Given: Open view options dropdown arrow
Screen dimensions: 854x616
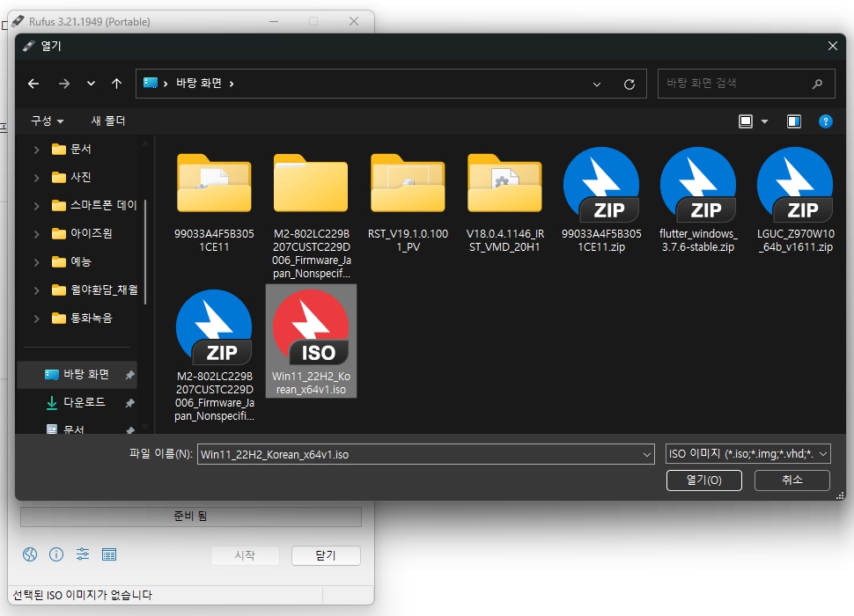Looking at the screenshot, I should [x=765, y=122].
